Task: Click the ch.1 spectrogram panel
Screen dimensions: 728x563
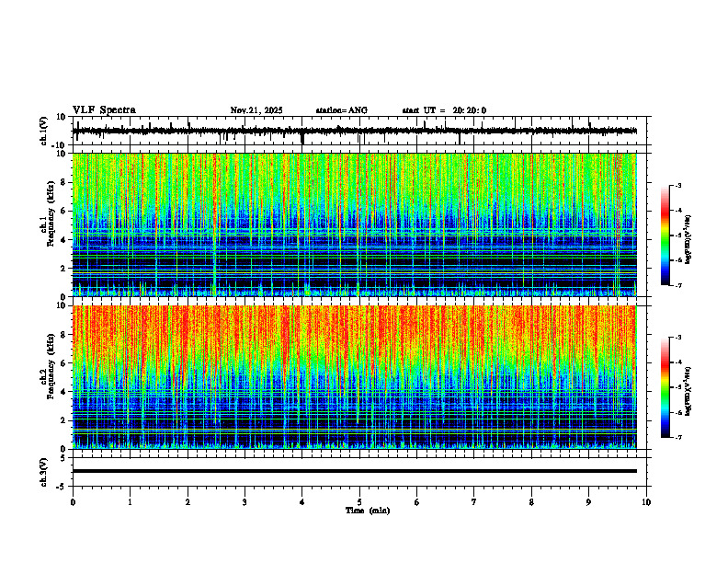Action: tap(354, 224)
